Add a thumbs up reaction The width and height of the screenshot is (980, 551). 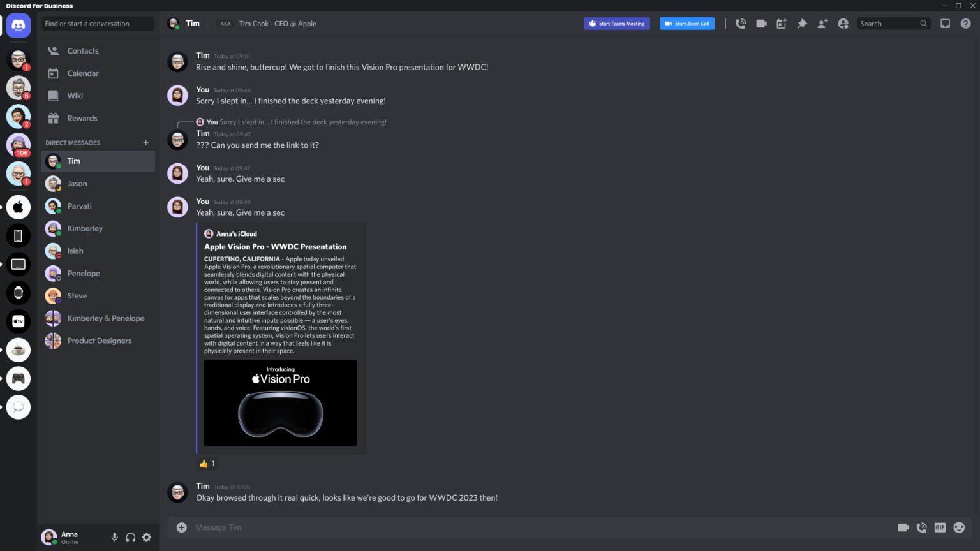(x=207, y=464)
